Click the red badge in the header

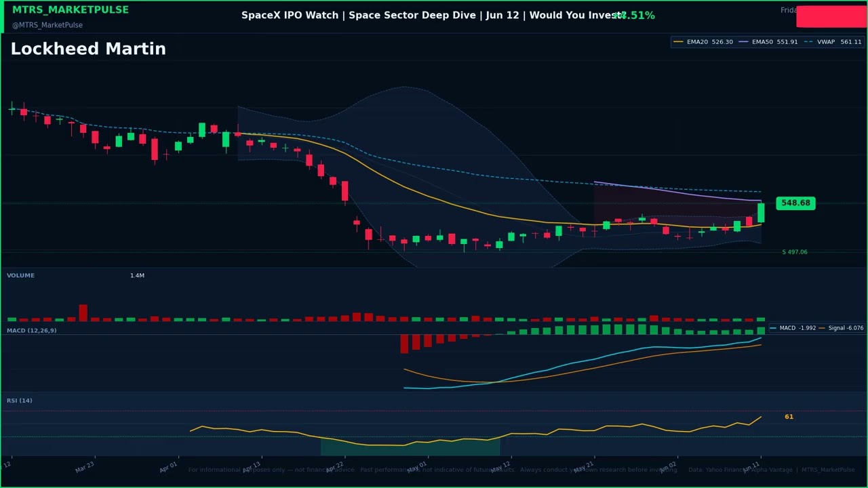point(831,16)
